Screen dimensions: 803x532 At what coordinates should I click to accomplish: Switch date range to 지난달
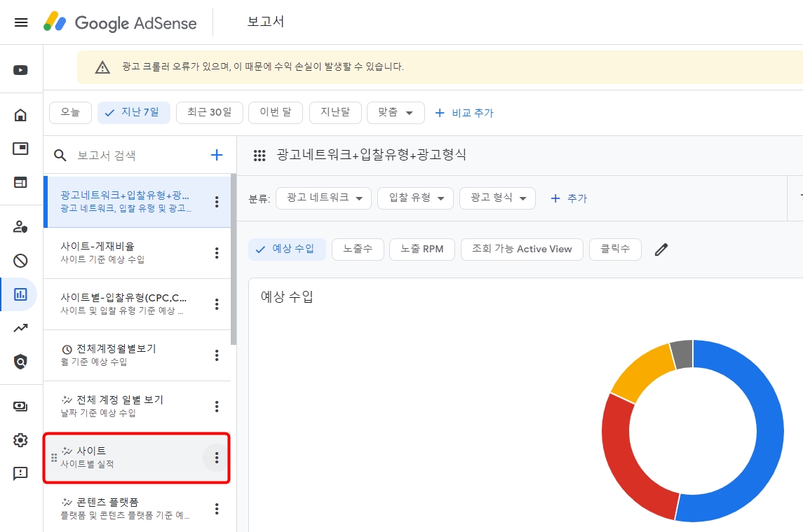click(335, 112)
